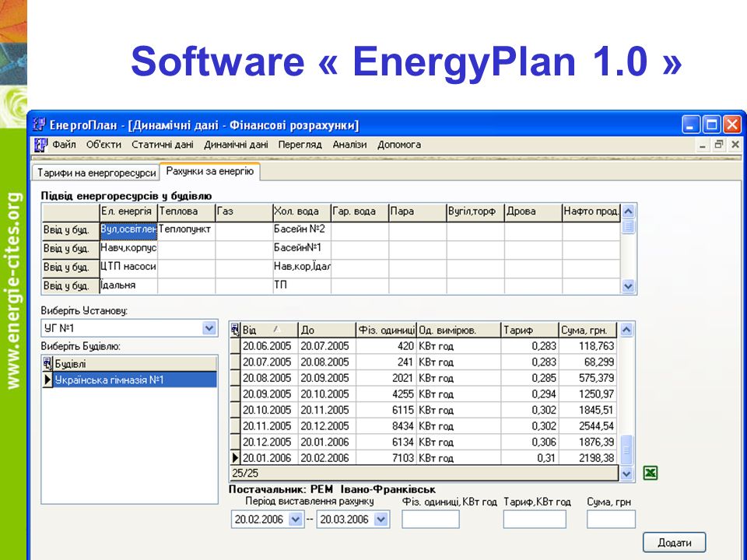The height and width of the screenshot is (560, 747).
Task: Expand the Виберіть Установу dropdown УГ №1
Action: [209, 328]
